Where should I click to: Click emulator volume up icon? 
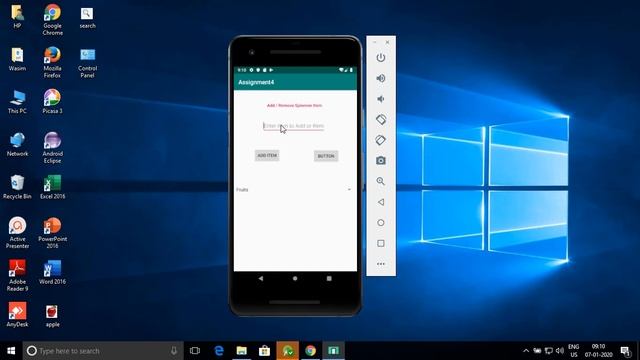point(381,78)
